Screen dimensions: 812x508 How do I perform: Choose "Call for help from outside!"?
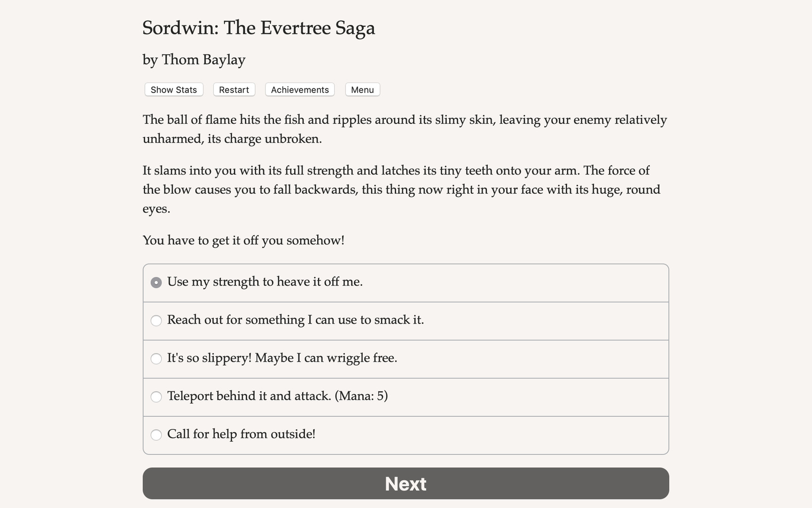coord(241,434)
